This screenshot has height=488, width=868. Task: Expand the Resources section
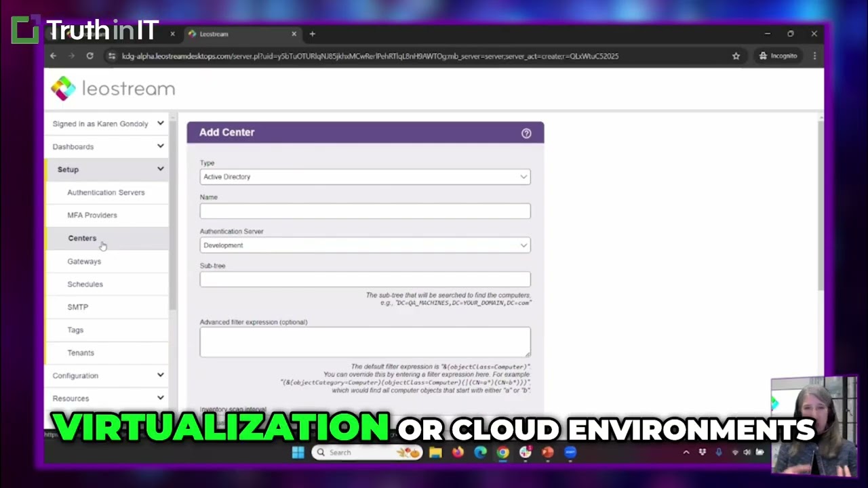[108, 399]
